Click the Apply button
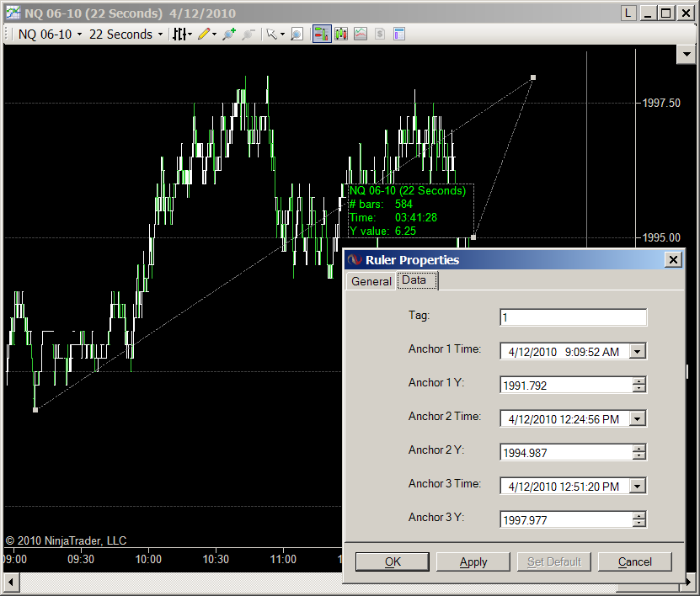 (x=473, y=561)
